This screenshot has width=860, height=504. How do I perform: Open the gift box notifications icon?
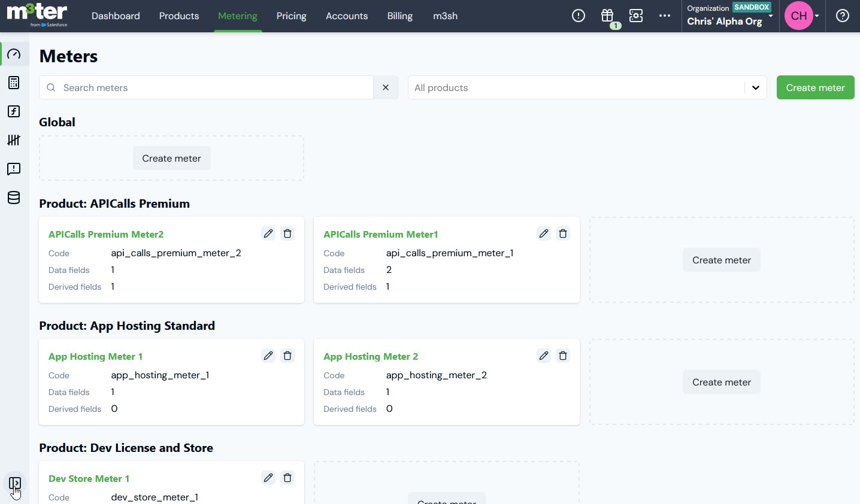[607, 16]
